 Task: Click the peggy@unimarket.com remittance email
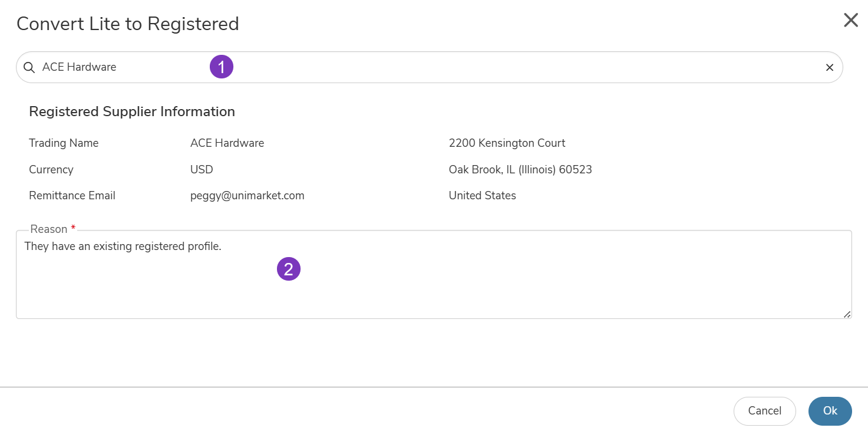(247, 196)
